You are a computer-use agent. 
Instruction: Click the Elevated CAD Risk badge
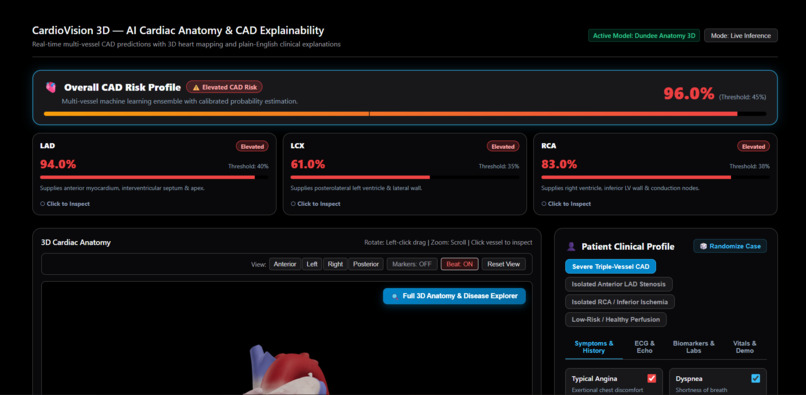pos(224,87)
